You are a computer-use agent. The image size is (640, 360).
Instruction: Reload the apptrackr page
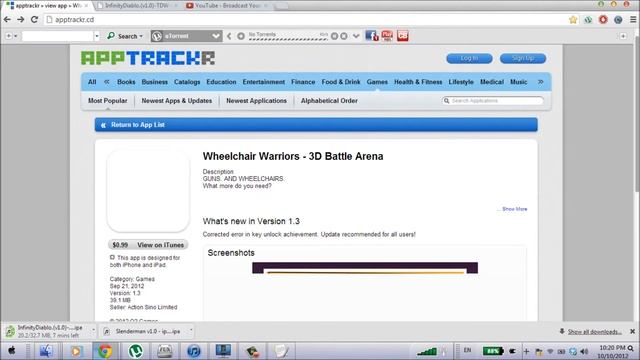tap(34, 20)
